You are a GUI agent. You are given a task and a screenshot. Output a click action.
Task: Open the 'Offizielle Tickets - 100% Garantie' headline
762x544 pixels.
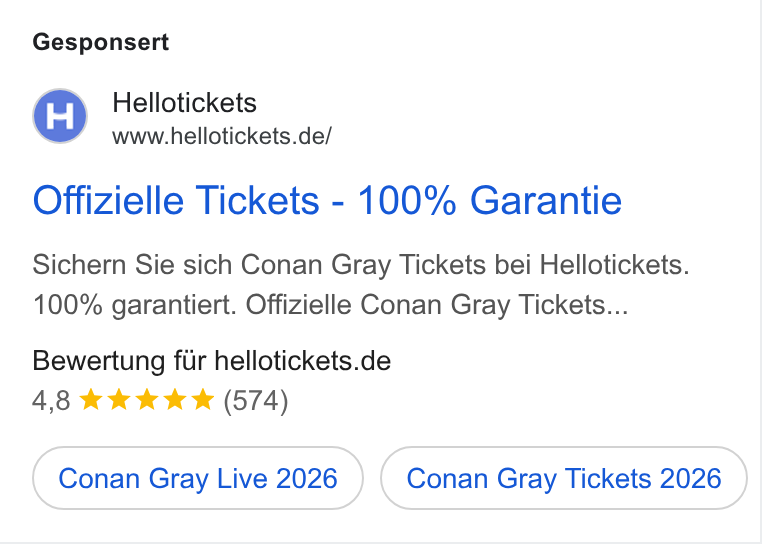(x=327, y=200)
